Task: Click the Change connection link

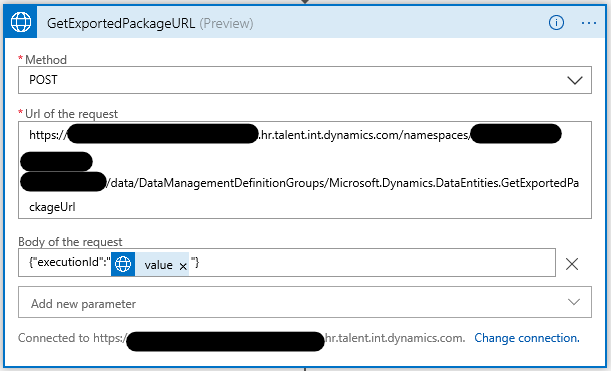Action: pyautogui.click(x=527, y=338)
